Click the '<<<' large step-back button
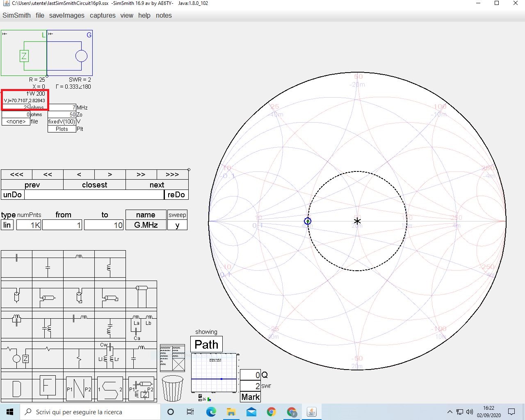The image size is (525, 420). [16, 174]
